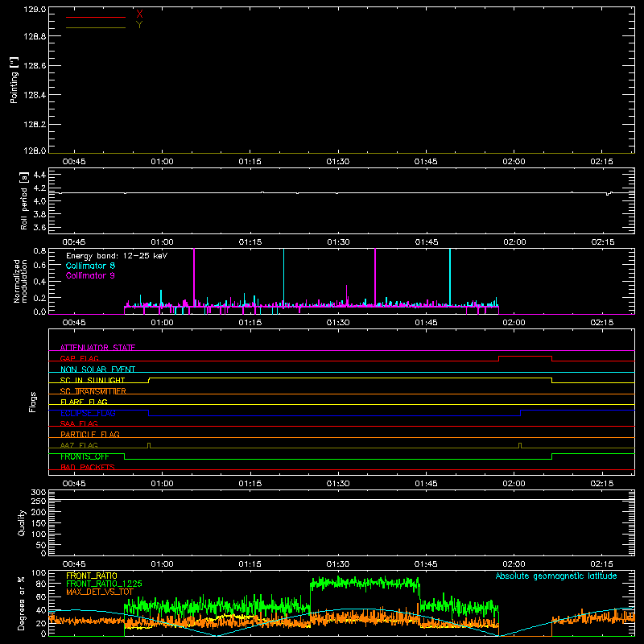Viewport: 644px width, 644px height.
Task: Click the yellow FRONT_RATIO legend entry
Action: [x=92, y=576]
